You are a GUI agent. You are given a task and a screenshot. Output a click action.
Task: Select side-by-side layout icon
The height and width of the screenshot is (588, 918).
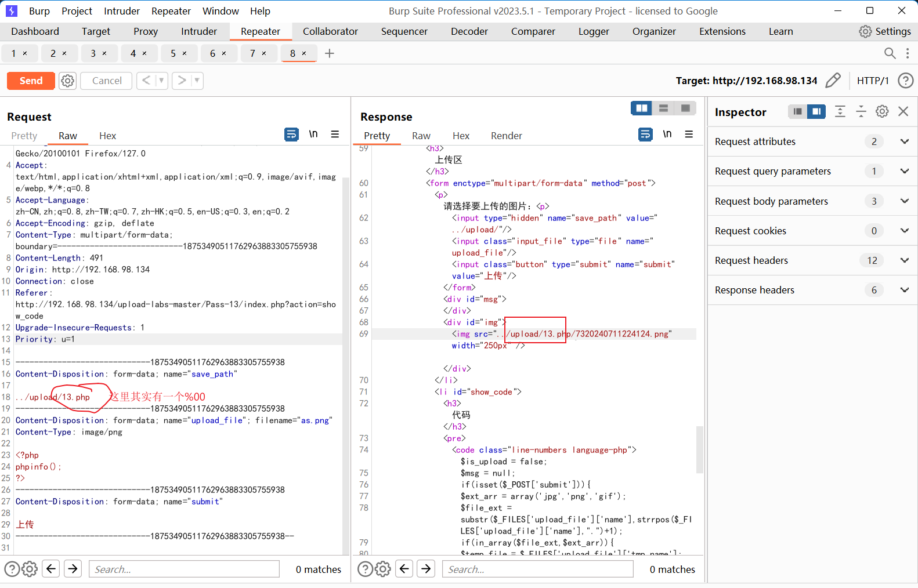click(x=642, y=108)
